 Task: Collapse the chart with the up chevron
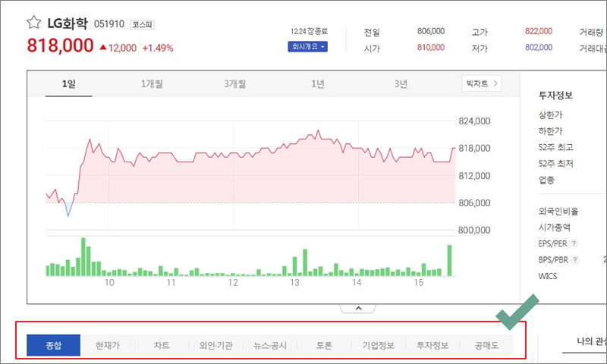358,309
